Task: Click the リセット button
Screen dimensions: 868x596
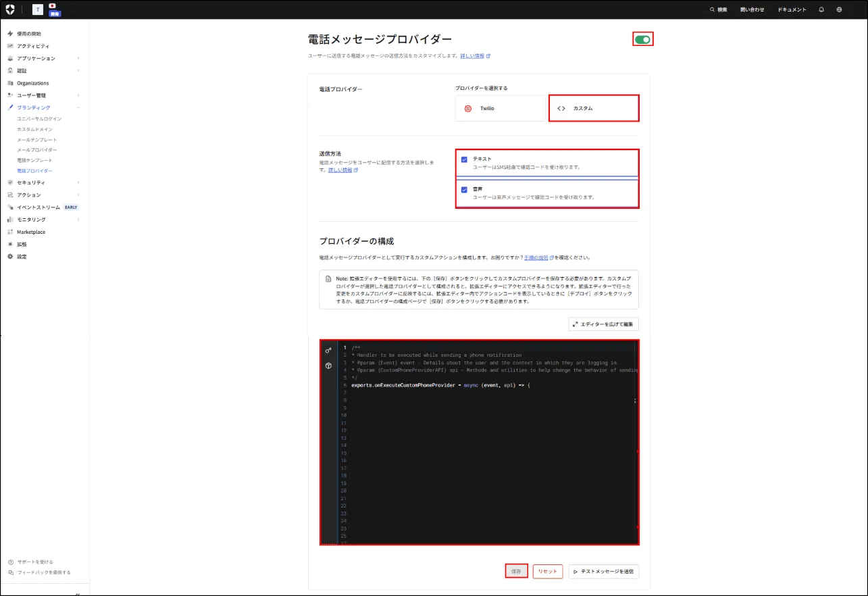Action: coord(547,571)
